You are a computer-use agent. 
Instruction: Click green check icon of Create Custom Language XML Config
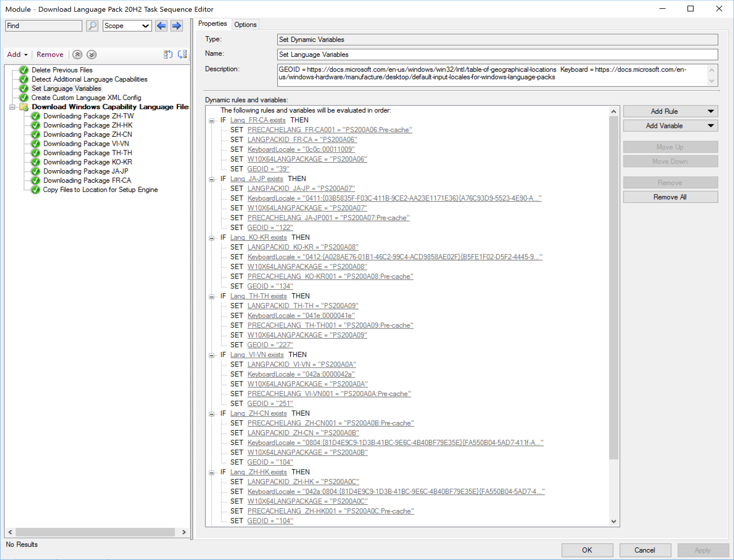click(x=24, y=98)
